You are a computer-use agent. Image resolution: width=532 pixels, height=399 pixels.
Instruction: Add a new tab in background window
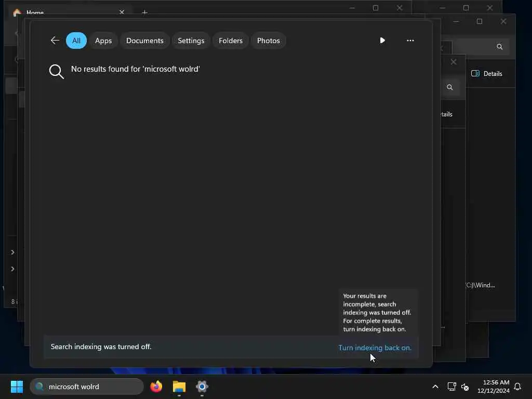tap(144, 12)
